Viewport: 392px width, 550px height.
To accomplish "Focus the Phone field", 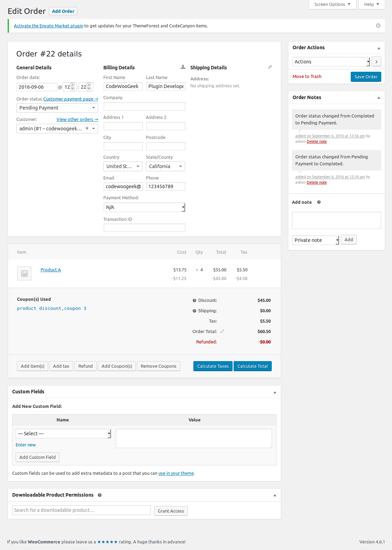I will coord(166,186).
